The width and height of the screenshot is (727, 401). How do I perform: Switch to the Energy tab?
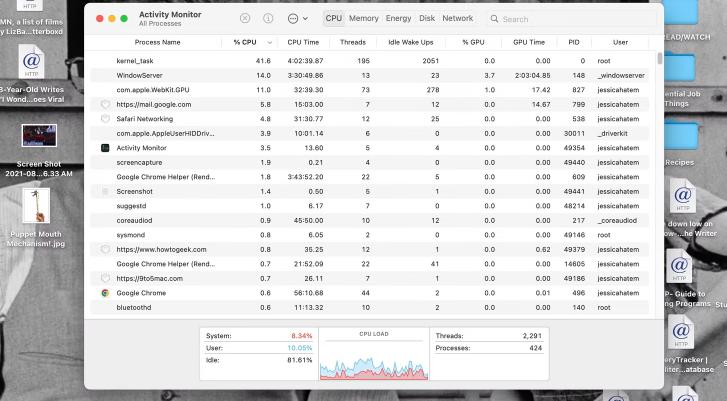coord(398,18)
